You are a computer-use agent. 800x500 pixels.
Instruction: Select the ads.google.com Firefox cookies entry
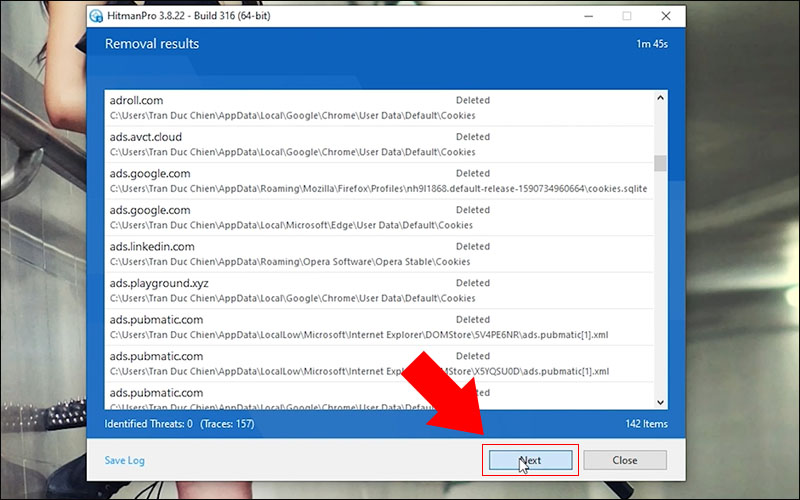(379, 181)
